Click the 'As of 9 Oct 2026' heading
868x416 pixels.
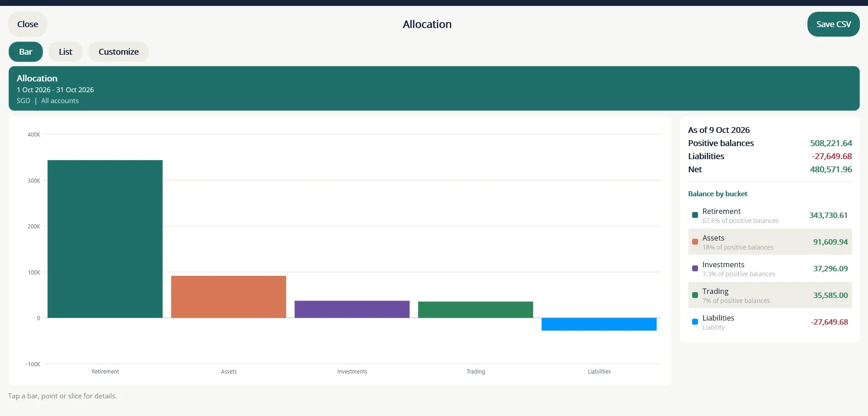[719, 130]
